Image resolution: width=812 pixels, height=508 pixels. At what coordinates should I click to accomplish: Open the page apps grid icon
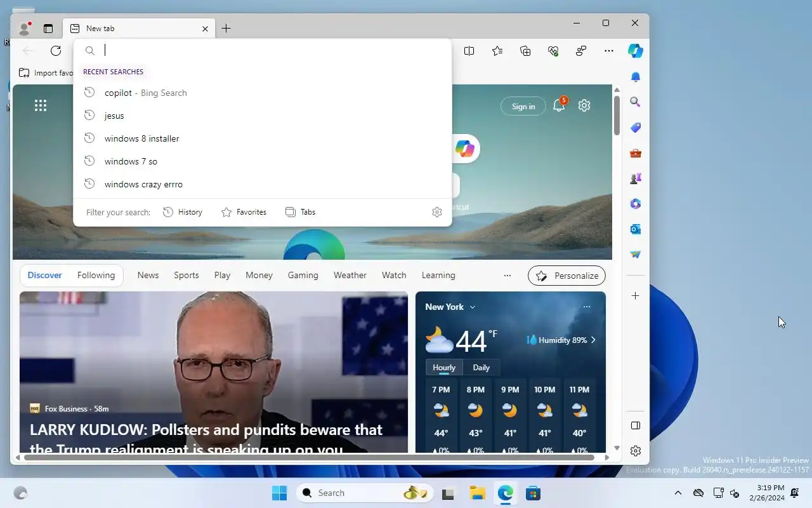coord(41,105)
